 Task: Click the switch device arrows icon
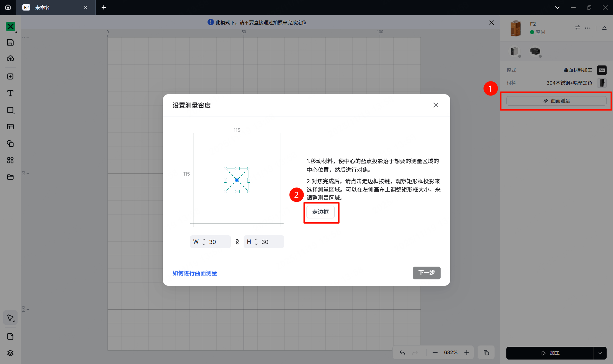pyautogui.click(x=577, y=28)
